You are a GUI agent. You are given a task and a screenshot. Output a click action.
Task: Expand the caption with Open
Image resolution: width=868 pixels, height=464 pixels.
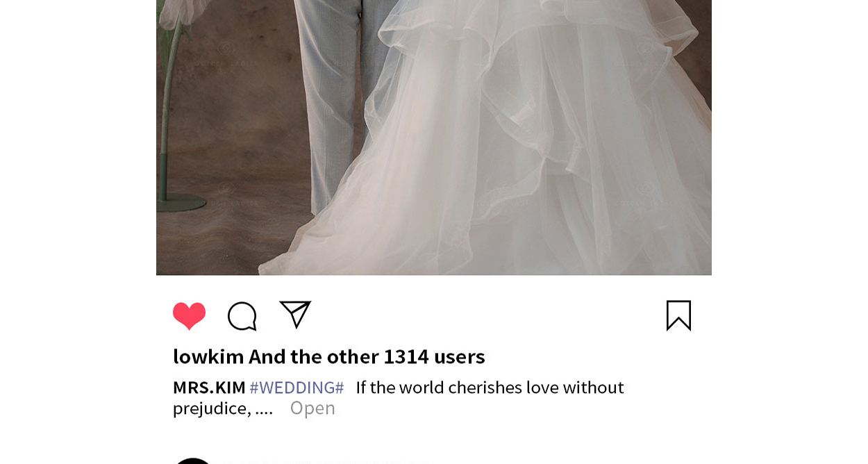(x=312, y=408)
